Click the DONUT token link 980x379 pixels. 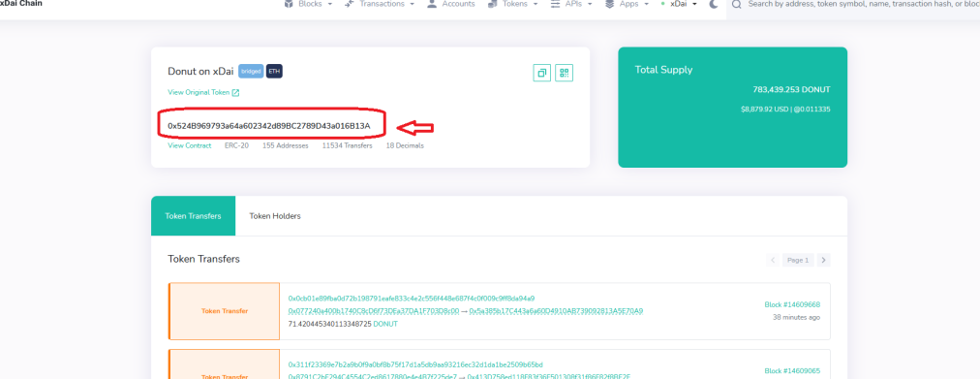tap(385, 324)
